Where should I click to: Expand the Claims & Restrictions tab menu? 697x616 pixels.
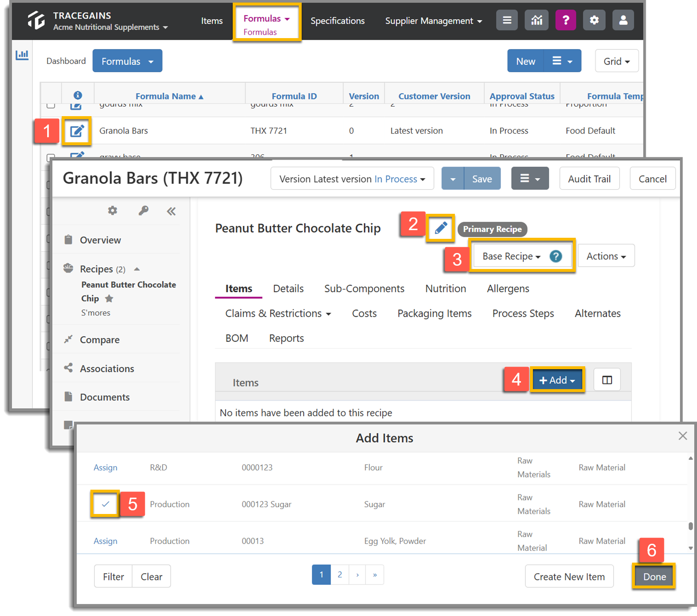(x=278, y=313)
